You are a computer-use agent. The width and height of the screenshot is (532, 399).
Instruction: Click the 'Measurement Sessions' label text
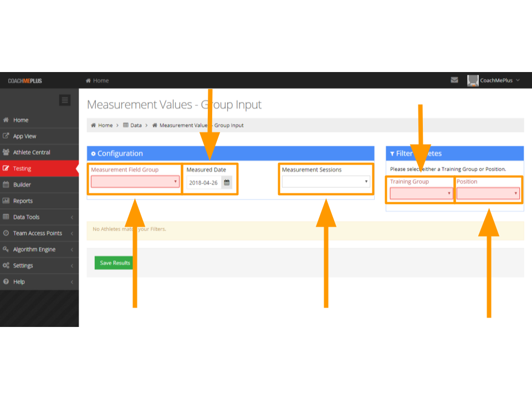pyautogui.click(x=311, y=170)
